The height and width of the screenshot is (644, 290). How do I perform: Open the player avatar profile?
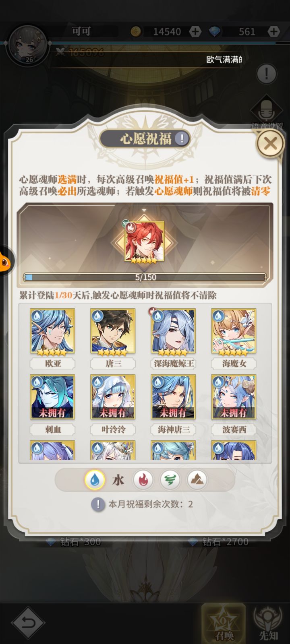coord(28,43)
